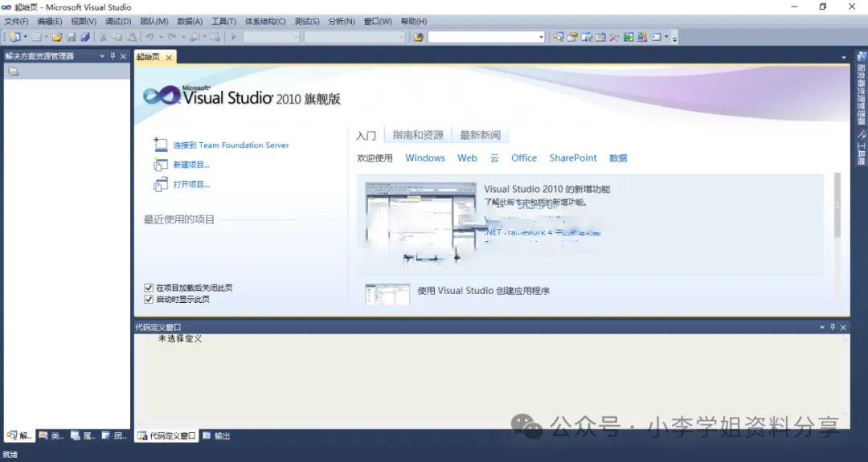This screenshot has height=462, width=868.
Task: Select the 代码定义窗口 bottom tab
Action: coord(166,436)
